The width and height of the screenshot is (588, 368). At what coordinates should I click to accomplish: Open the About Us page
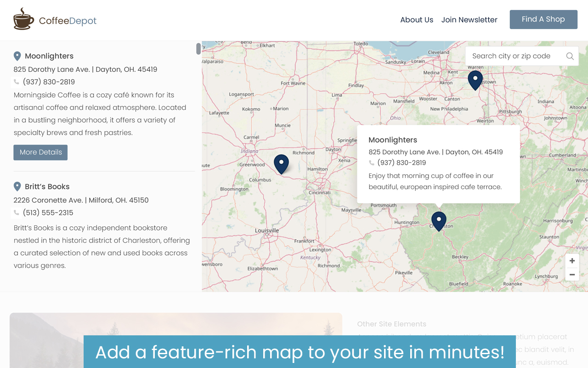click(417, 20)
